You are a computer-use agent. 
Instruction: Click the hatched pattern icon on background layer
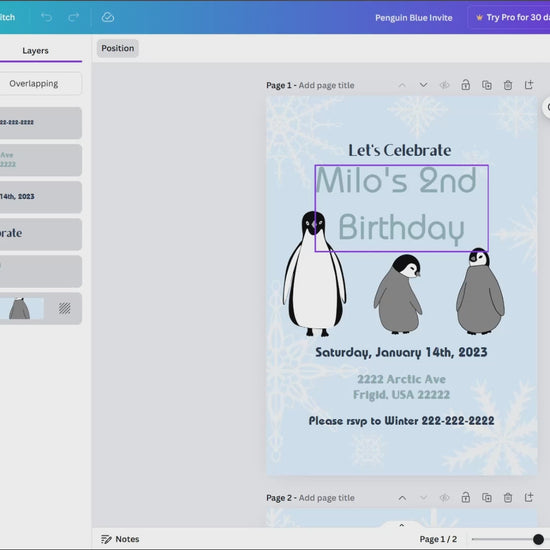(x=65, y=308)
